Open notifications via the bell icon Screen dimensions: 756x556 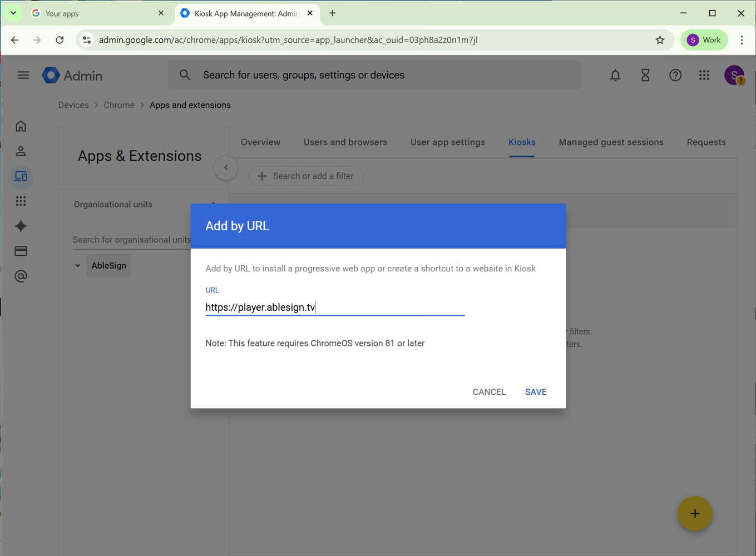tap(615, 75)
